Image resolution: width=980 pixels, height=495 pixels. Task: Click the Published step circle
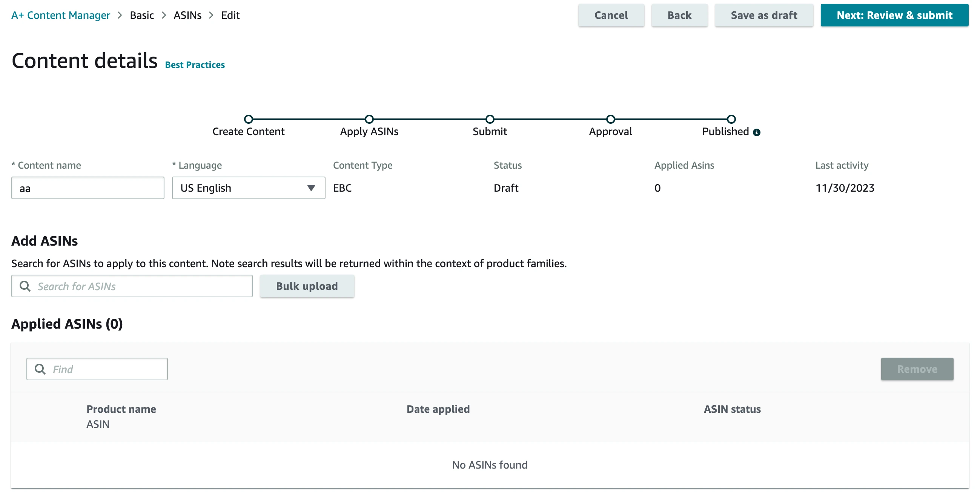(x=731, y=119)
